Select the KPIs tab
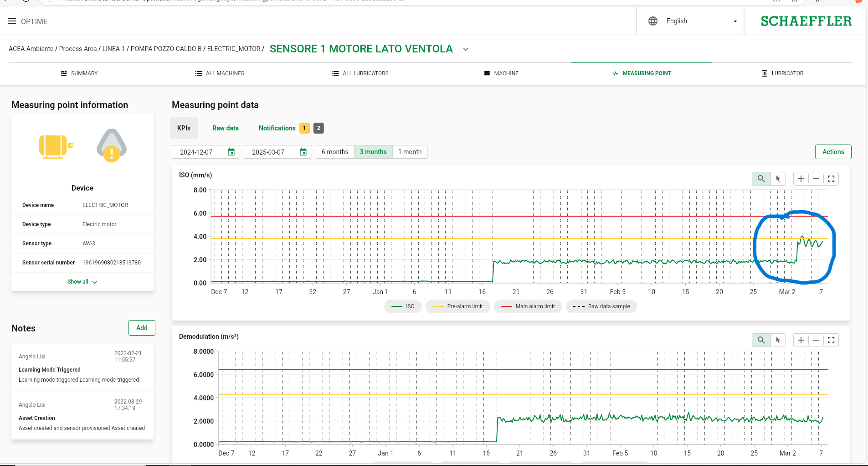The image size is (868, 466). (x=184, y=128)
